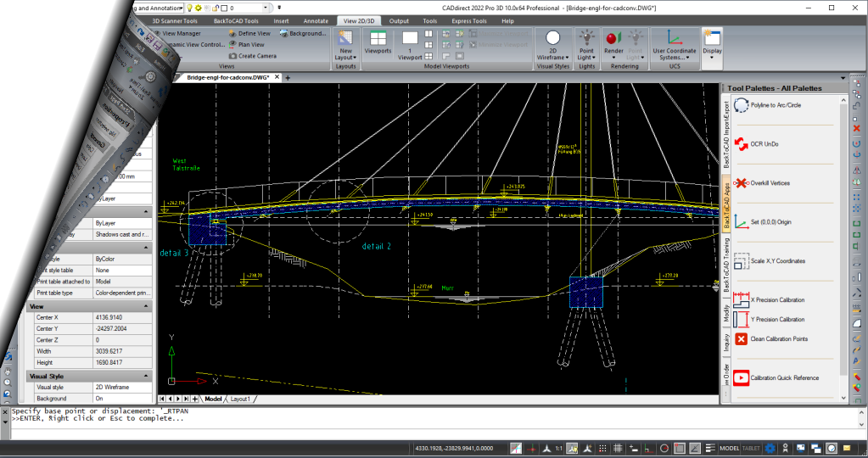
Task: Open the Express Tools ribbon tab
Action: 469,21
